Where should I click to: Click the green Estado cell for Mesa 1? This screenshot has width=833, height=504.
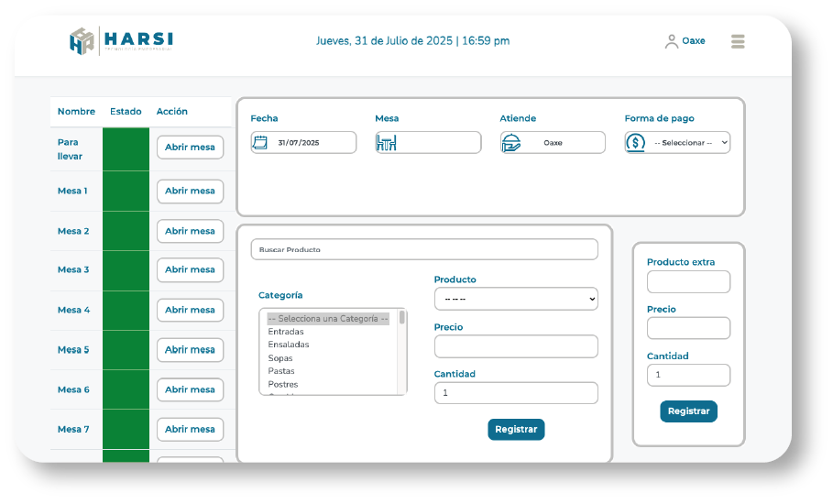coord(126,192)
